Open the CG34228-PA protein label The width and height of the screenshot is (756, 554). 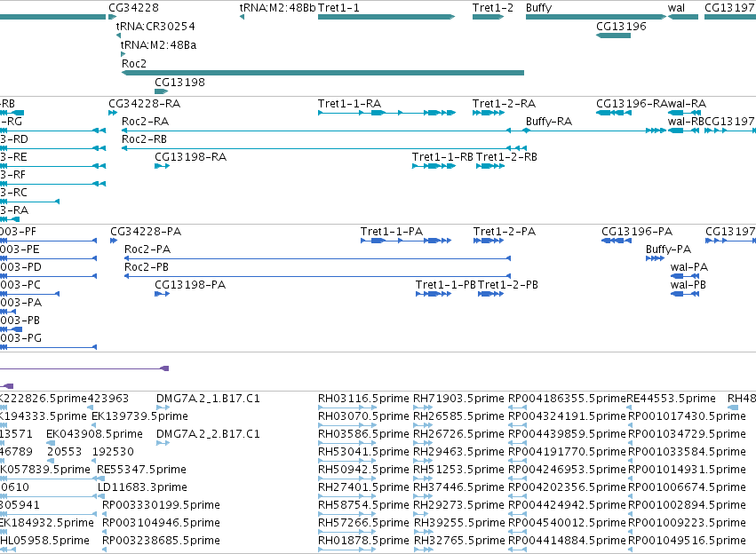146,232
